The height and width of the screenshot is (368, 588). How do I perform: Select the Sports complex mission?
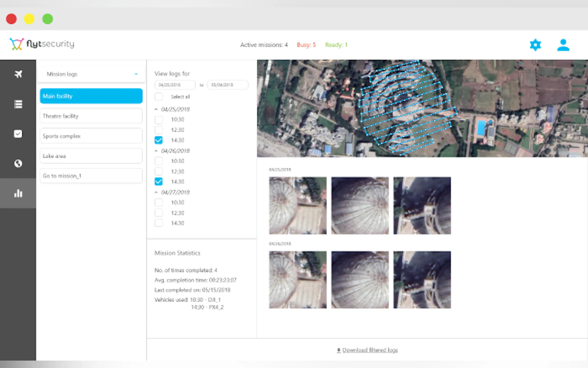pos(91,136)
